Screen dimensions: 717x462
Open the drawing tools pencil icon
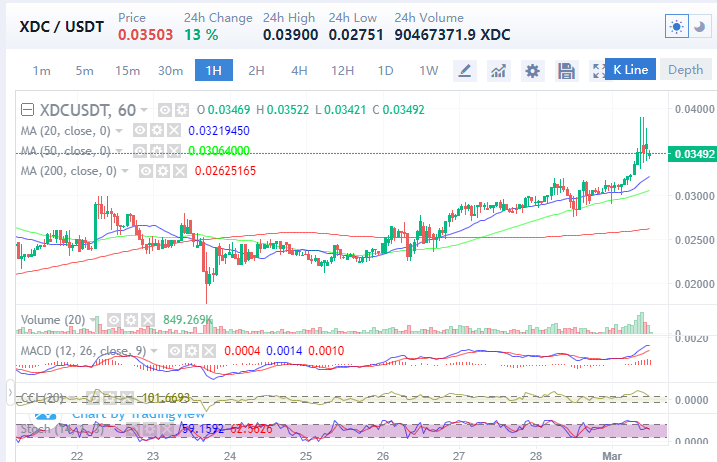(464, 70)
